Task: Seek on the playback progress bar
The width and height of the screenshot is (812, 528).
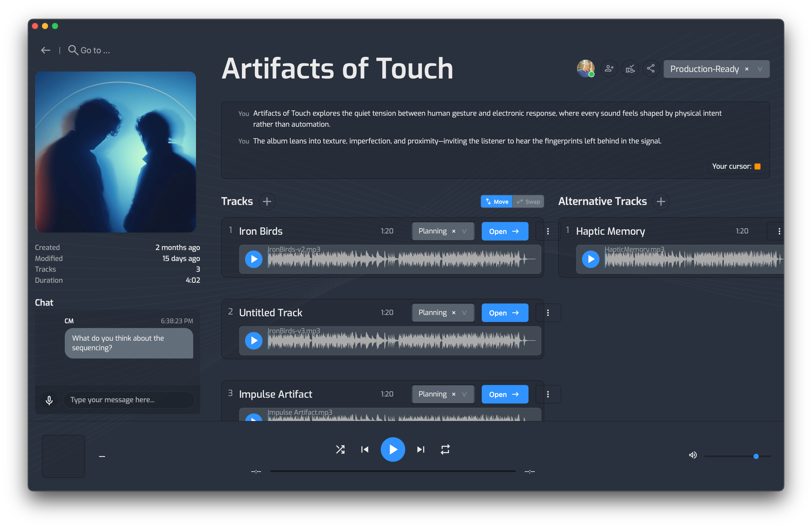Action: 393,471
